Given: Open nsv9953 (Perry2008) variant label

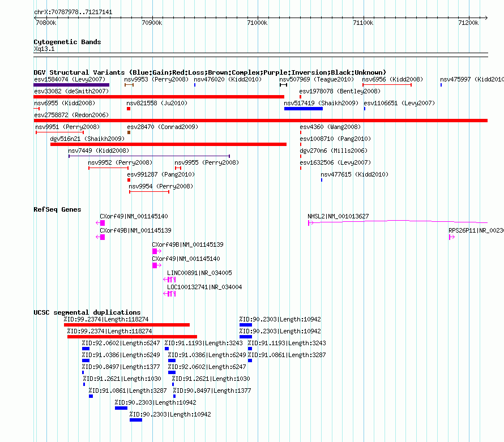Looking at the screenshot, I should (156, 79).
